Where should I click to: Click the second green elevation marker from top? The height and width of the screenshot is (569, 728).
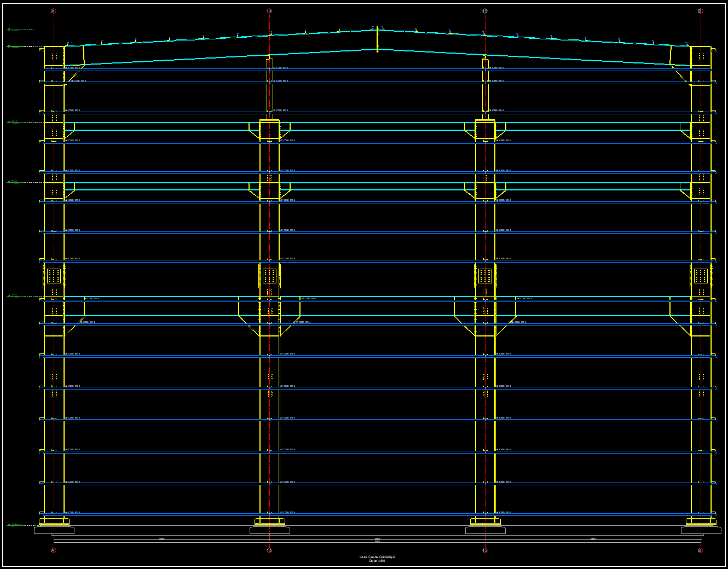[x=9, y=47]
